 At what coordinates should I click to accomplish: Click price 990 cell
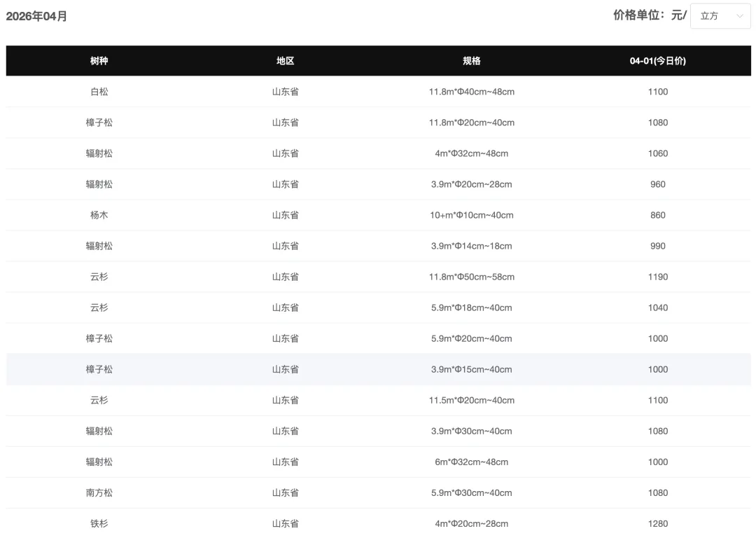pyautogui.click(x=657, y=246)
